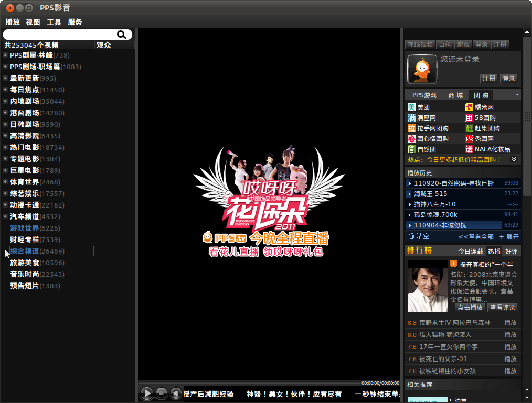Expand 每日焦点 category
Screen dimensions: 532x403
click(x=5, y=90)
